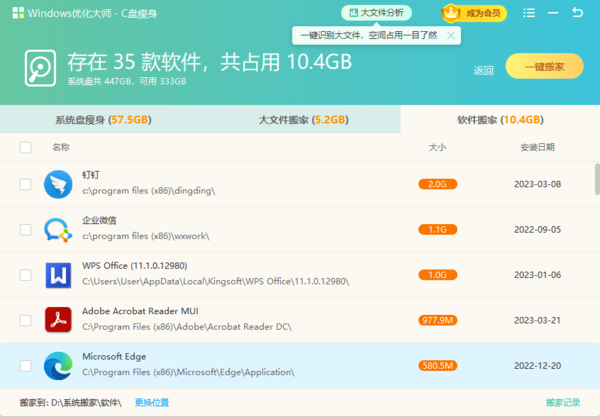Click the 更换位置 link
600x417 pixels.
[152, 403]
